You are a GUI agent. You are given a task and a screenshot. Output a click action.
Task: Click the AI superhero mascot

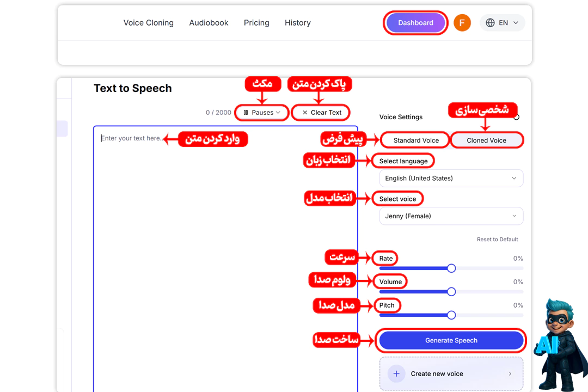[x=560, y=343]
